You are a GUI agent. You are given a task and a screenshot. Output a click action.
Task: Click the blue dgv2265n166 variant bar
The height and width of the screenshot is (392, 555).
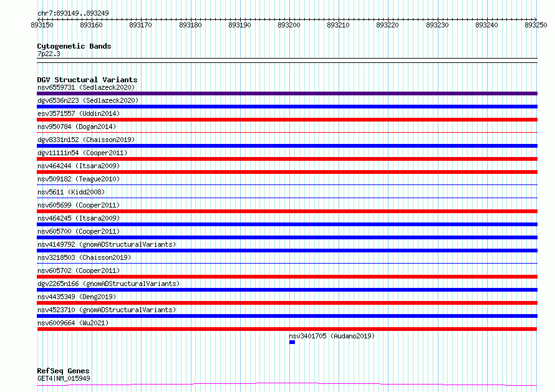(287, 290)
